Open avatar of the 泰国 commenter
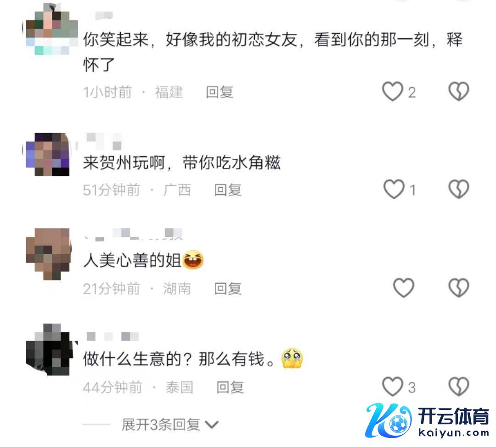496x448 pixels. (x=49, y=349)
